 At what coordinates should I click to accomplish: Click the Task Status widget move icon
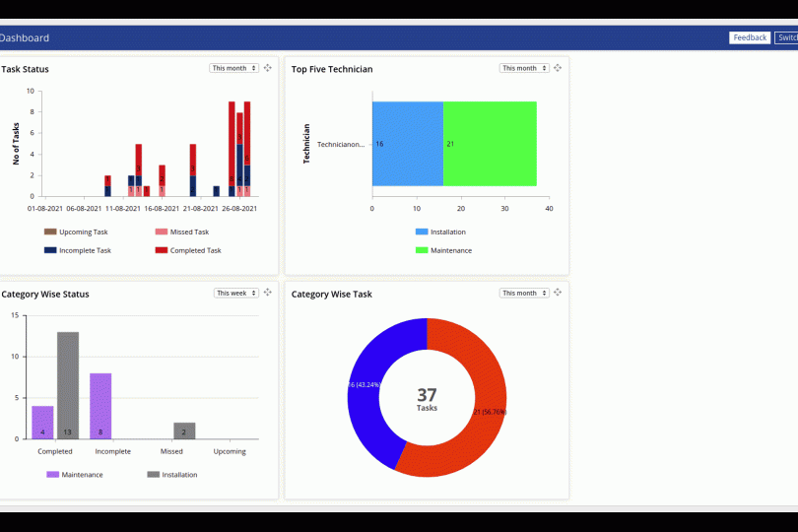tap(268, 68)
